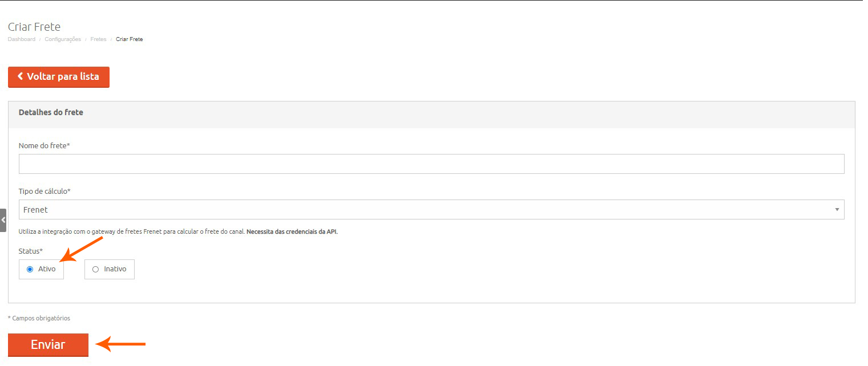Expand the collapsed sidebar handle arrow
This screenshot has width=868, height=366.
(x=3, y=220)
